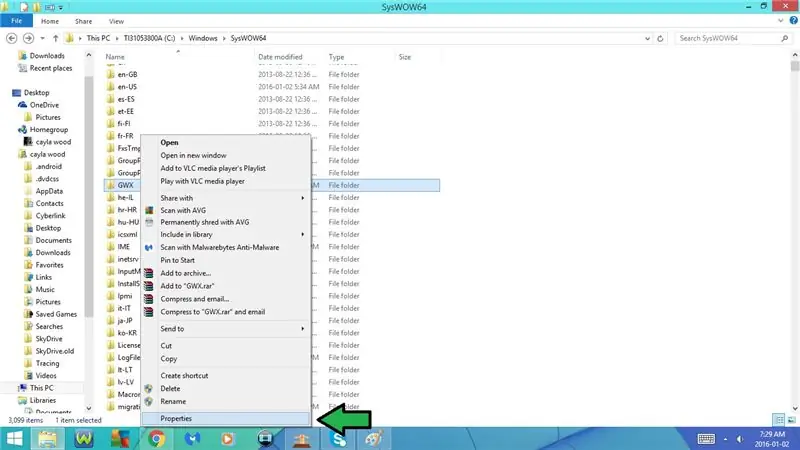
Task: Open the on-screen keyboard tray icon
Action: tap(706, 439)
